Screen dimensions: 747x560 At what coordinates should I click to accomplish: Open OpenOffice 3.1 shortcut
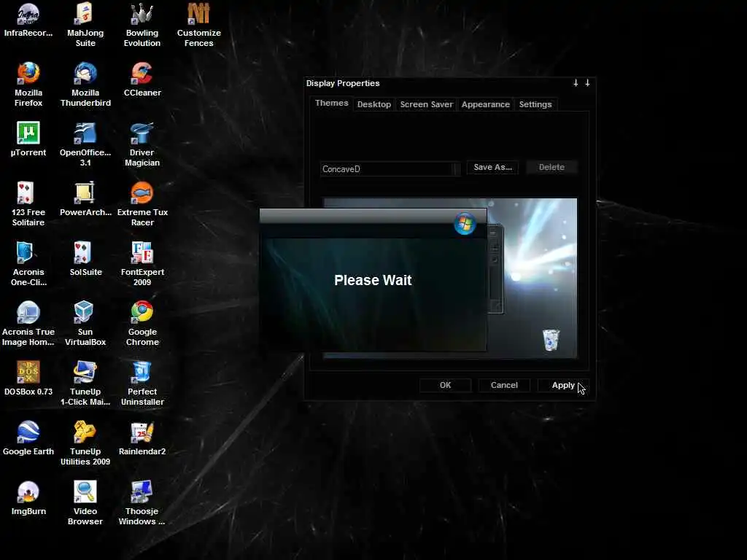85,144
